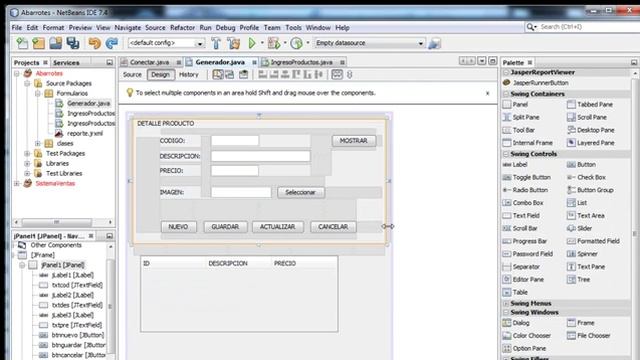Click the Debug Project icon
The image size is (640, 360).
pos(274,43)
